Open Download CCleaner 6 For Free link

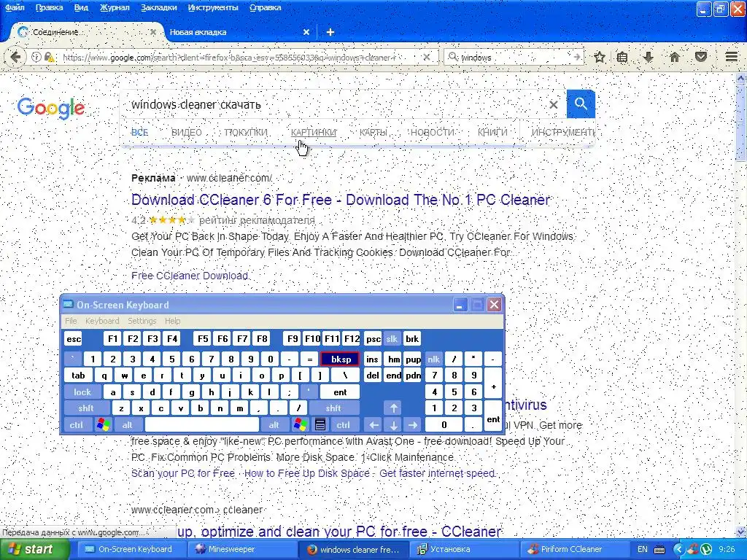(x=341, y=200)
